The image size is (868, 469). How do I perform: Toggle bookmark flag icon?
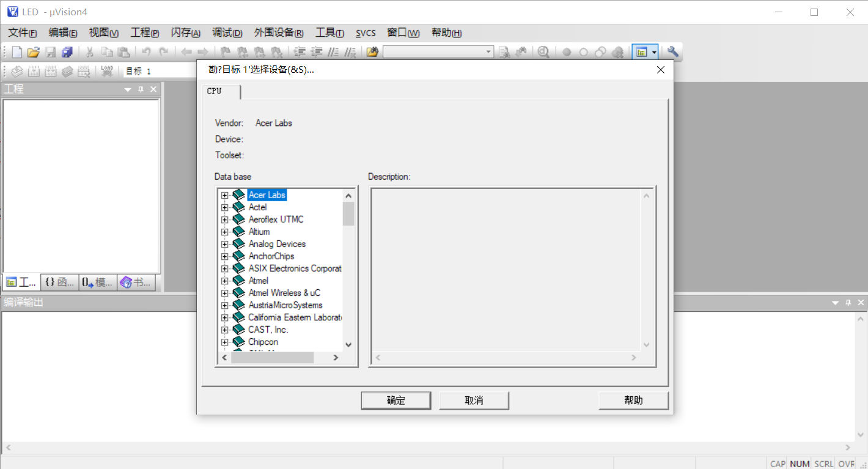tap(226, 52)
